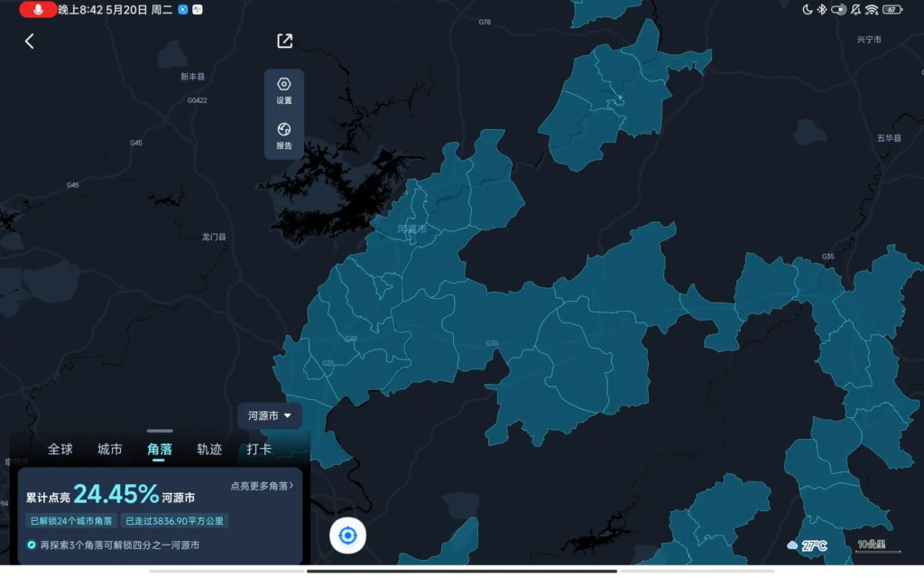Expand the 河源市 city dropdown

270,416
